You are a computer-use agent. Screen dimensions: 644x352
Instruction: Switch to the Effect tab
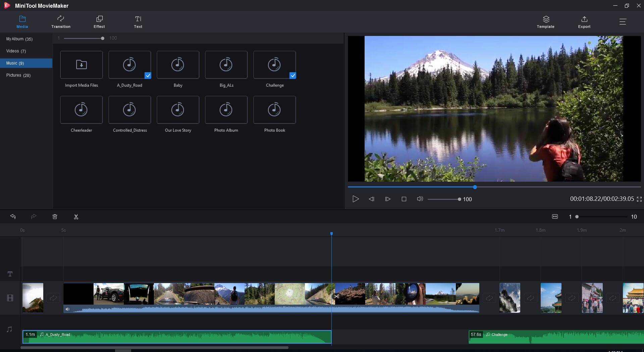[x=99, y=22]
